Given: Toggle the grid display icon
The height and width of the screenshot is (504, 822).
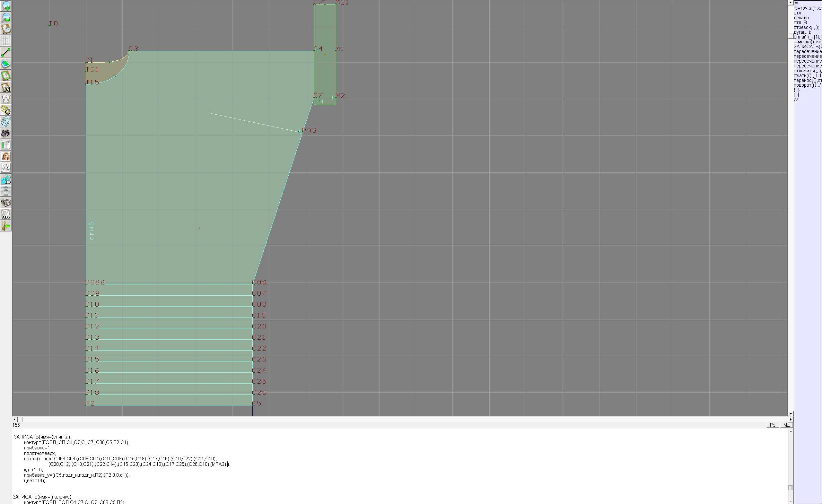Looking at the screenshot, I should click(6, 41).
